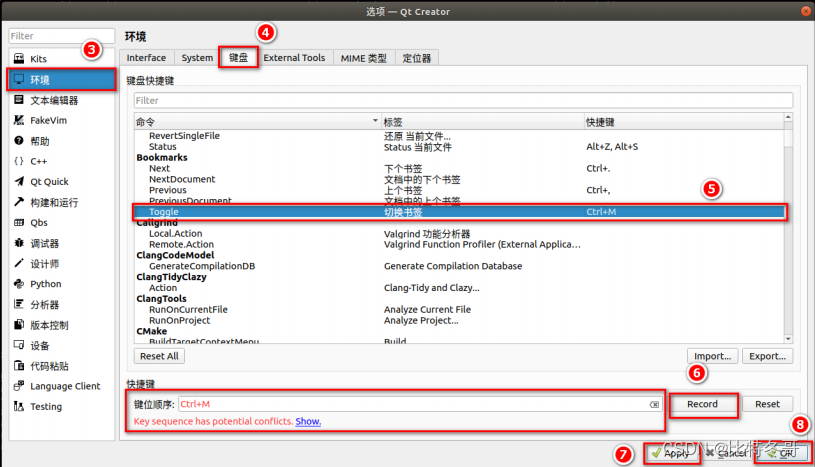The width and height of the screenshot is (815, 467).
Task: Select the ClangCodeModel group row
Action: pyautogui.click(x=459, y=255)
